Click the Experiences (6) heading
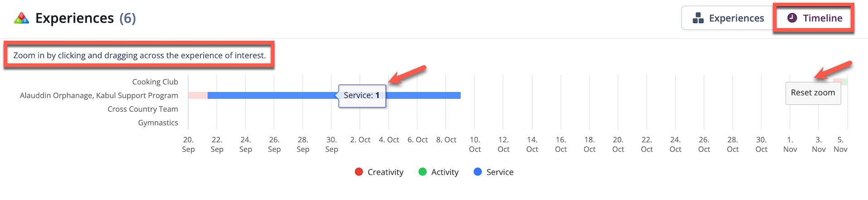 85,18
